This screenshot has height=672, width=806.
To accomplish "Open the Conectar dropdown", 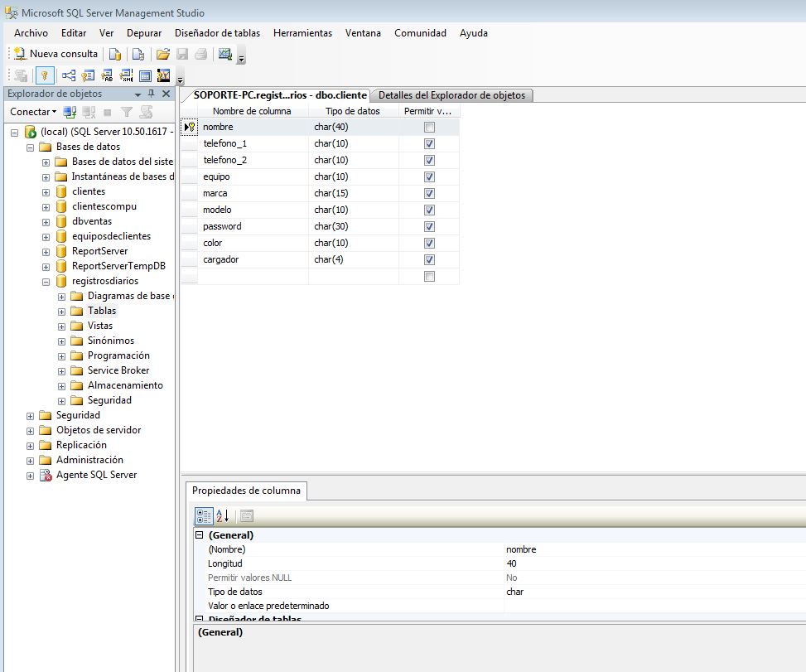I will [33, 112].
